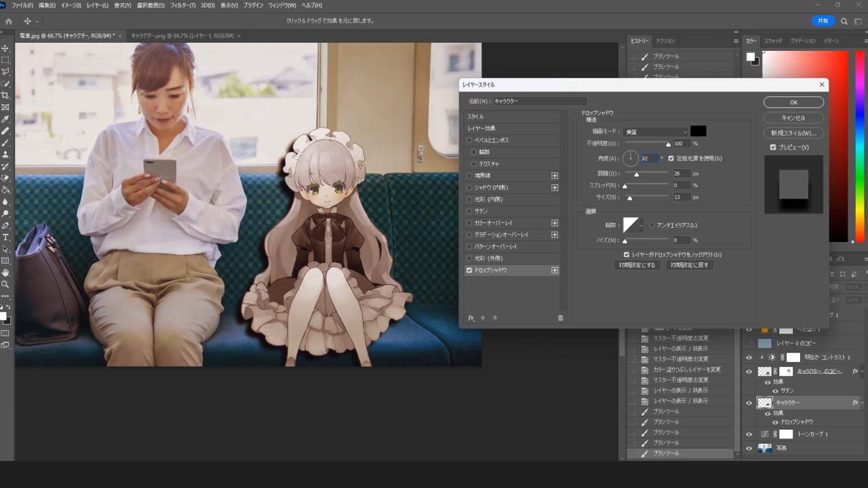Hide the トーンカーブ 1 layer
Viewport: 868px width, 488px height.
pos(749,434)
